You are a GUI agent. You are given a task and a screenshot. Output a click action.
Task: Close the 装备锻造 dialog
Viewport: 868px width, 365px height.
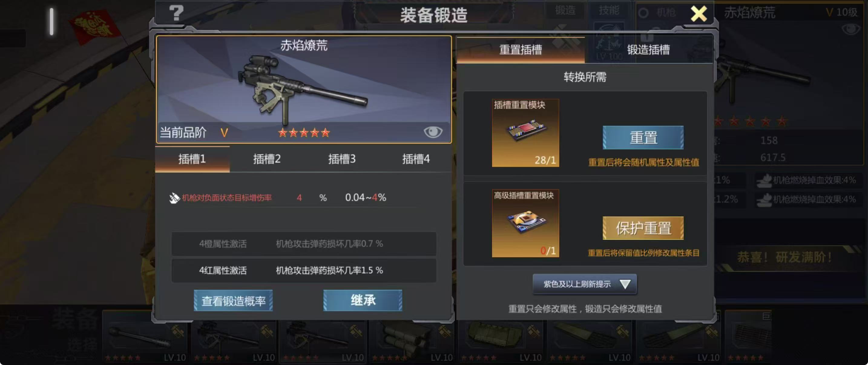coord(699,14)
